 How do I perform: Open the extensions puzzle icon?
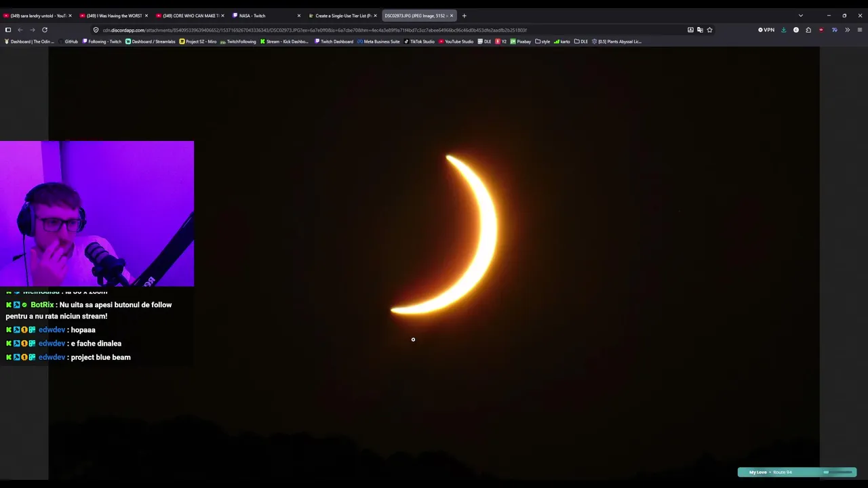808,30
